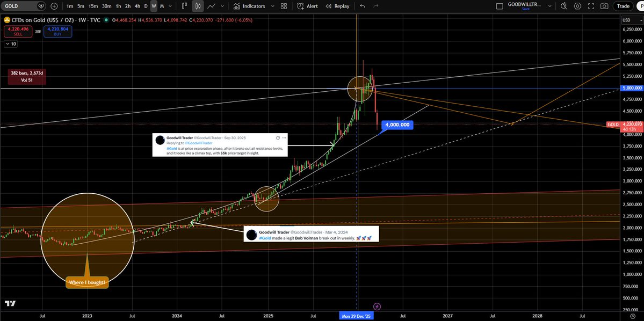Choose the Line chart style icon
Screen dimensions: 644x321
212,6
